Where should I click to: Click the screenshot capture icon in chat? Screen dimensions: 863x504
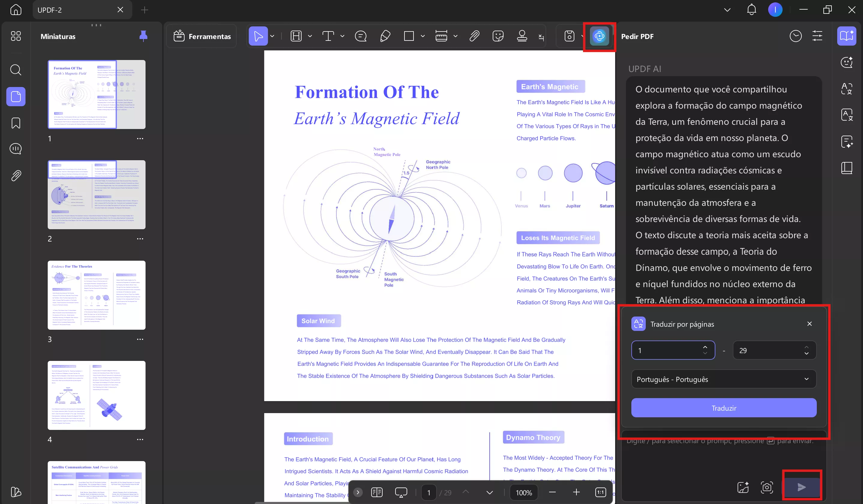pyautogui.click(x=766, y=487)
